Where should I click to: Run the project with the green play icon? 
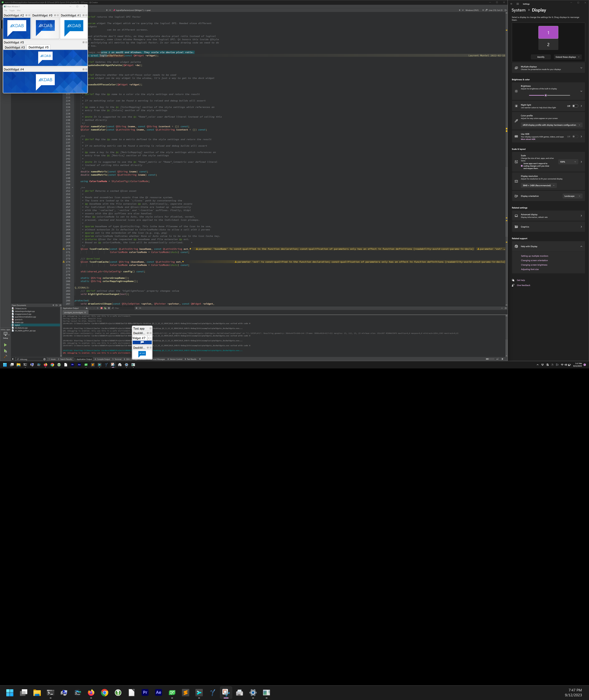[5, 345]
